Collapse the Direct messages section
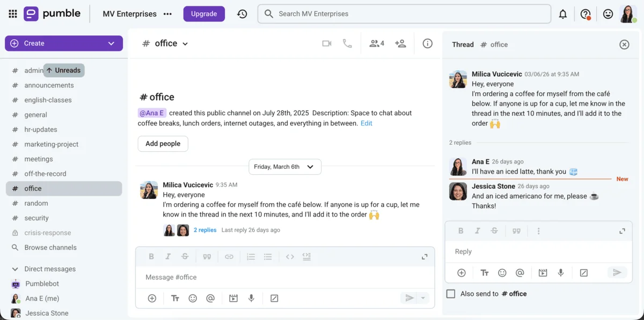 [15, 269]
